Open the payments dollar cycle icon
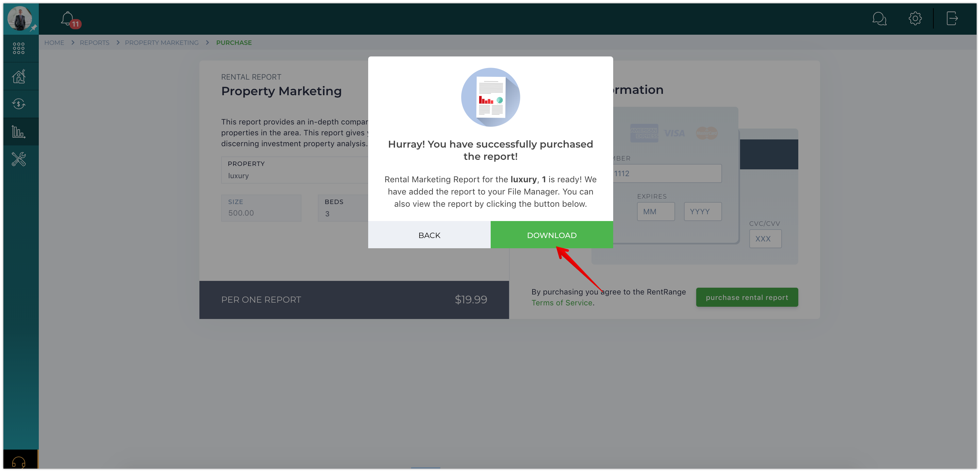 tap(19, 104)
